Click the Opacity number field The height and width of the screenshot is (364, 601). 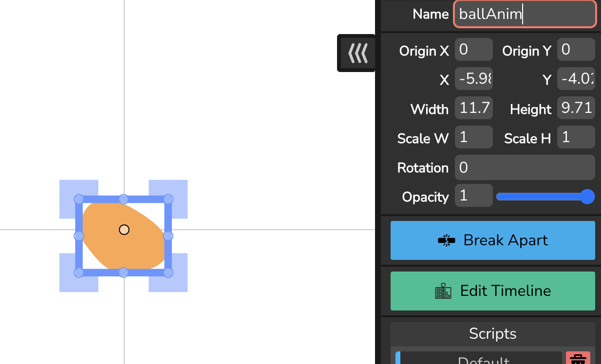point(474,196)
